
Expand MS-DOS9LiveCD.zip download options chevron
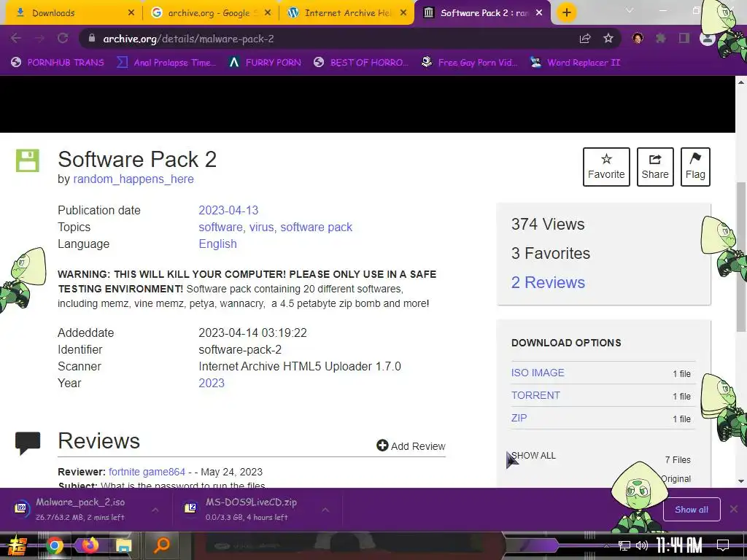click(325, 510)
